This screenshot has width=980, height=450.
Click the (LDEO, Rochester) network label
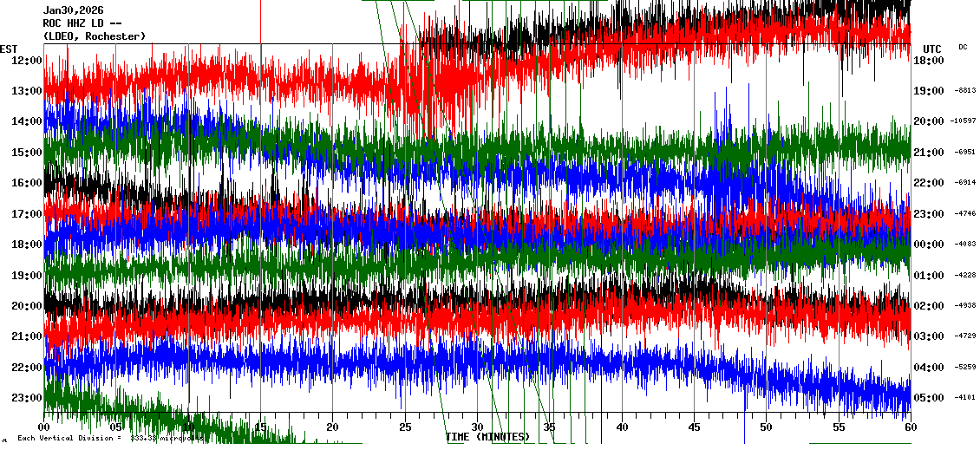coord(95,36)
